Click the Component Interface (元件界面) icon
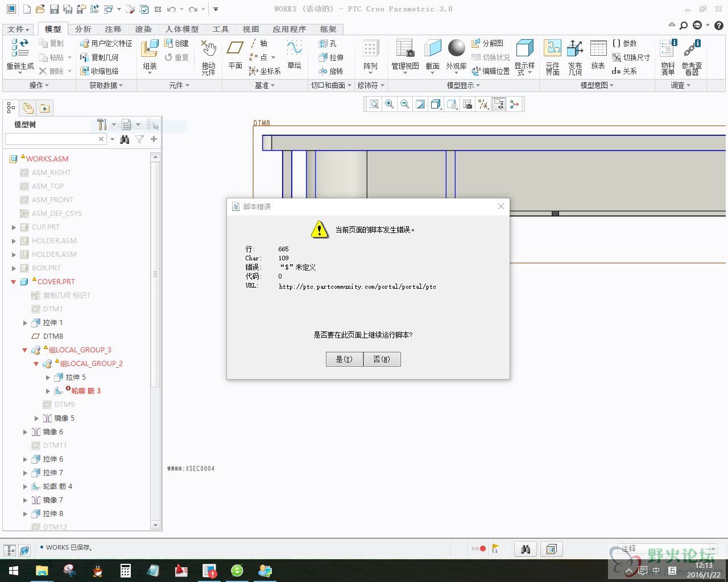 point(552,49)
